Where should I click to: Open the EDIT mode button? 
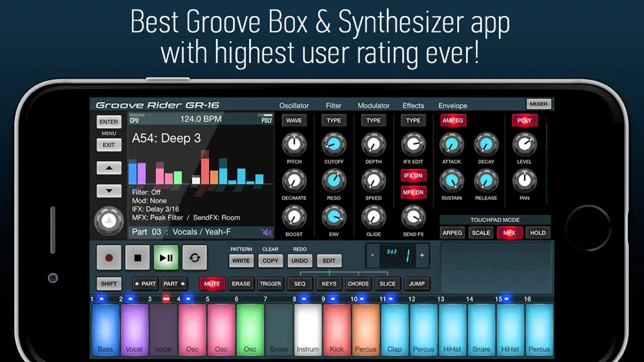pyautogui.click(x=329, y=261)
